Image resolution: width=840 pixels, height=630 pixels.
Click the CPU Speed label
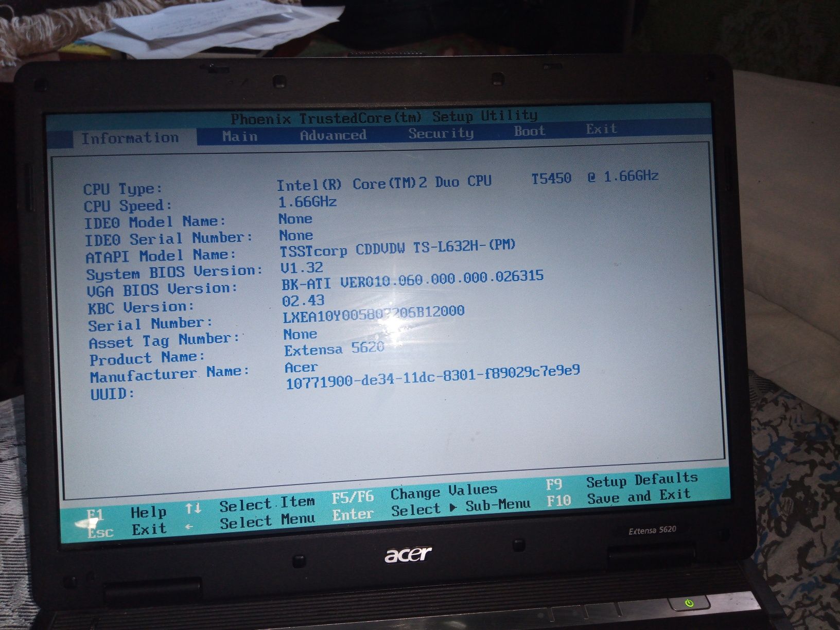coord(128,206)
